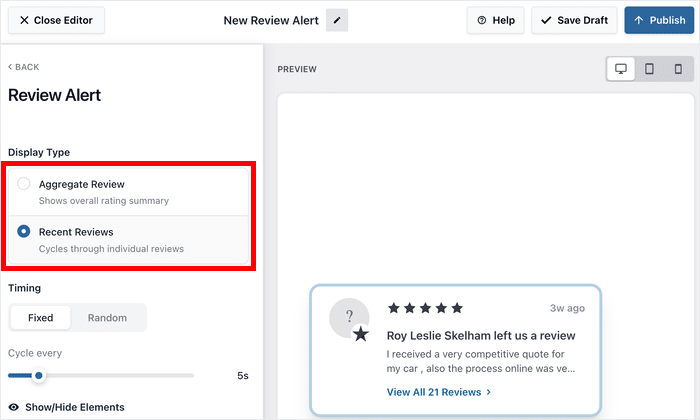The width and height of the screenshot is (700, 420).
Task: Select the Recent Reviews radio button
Action: pos(24,232)
